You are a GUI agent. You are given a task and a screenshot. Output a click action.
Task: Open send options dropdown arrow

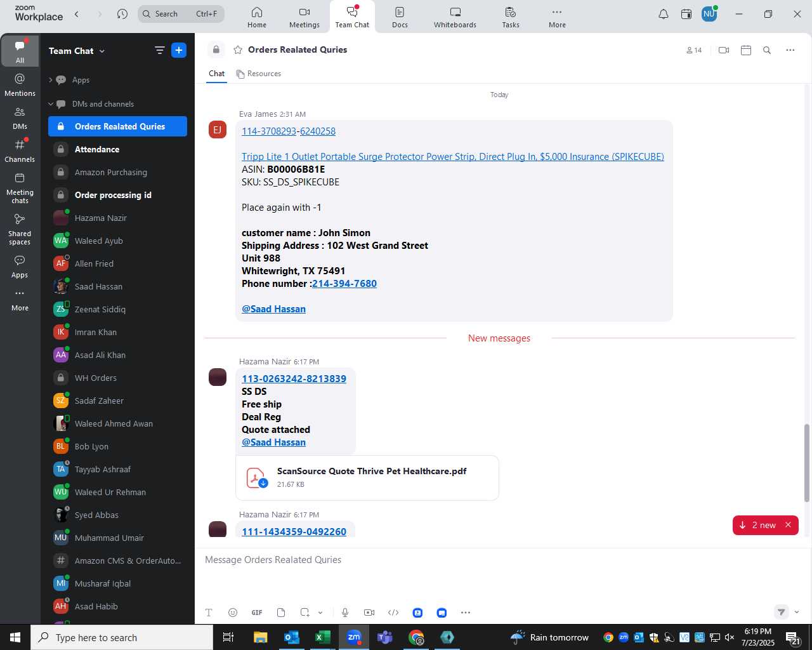(797, 612)
